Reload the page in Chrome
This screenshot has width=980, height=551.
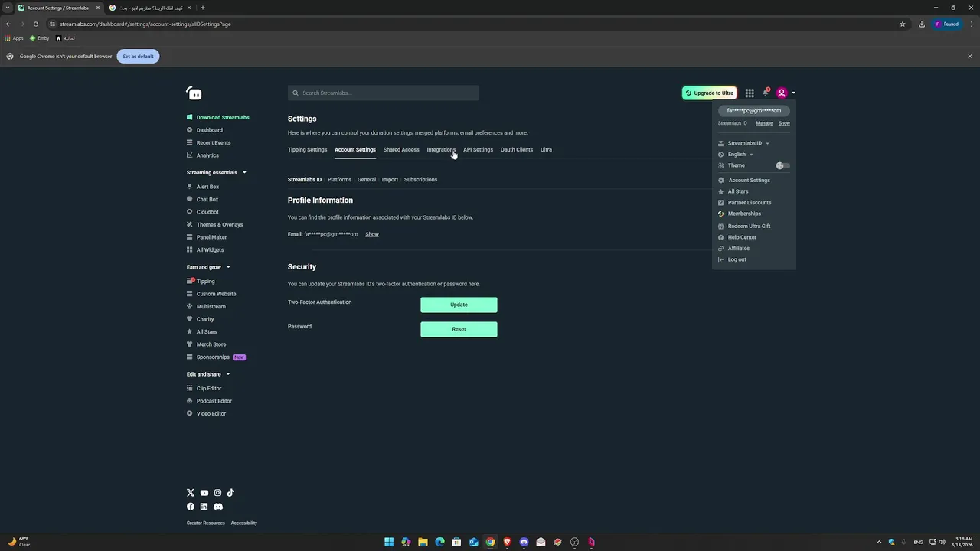click(x=35, y=24)
